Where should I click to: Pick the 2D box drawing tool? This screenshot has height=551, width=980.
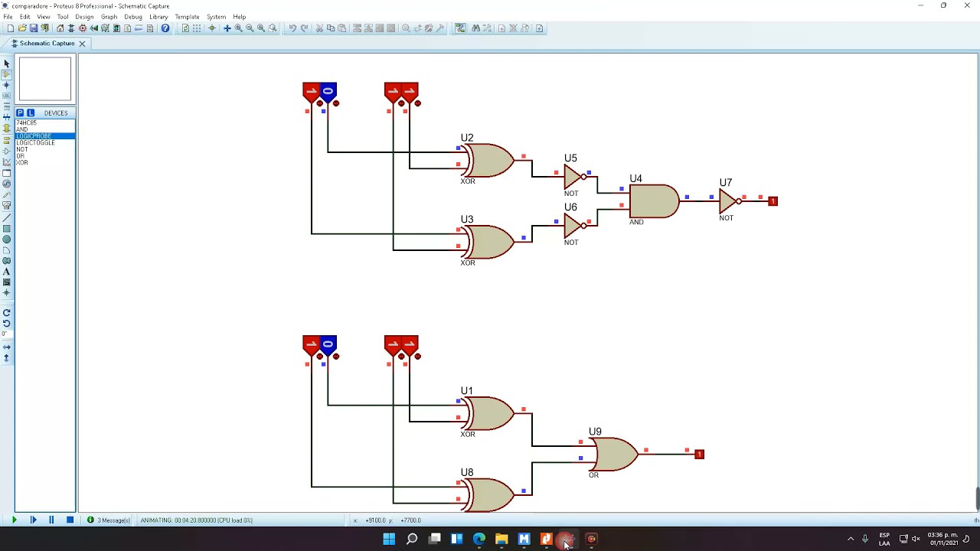(7, 229)
